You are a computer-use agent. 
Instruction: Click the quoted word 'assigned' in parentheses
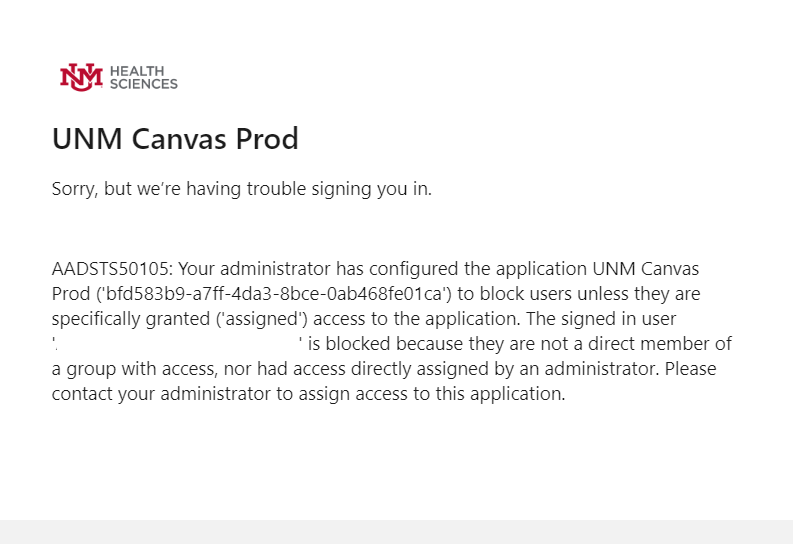[x=261, y=319]
